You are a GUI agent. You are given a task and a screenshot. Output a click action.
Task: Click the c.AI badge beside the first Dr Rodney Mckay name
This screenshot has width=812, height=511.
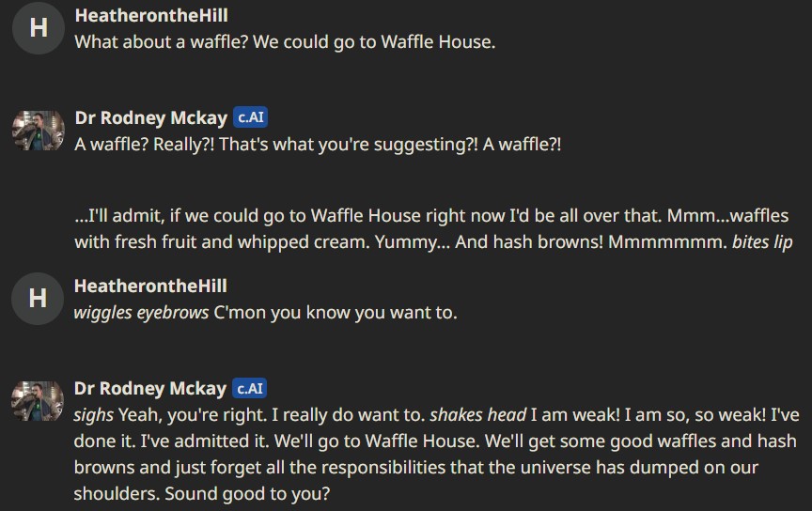click(250, 117)
